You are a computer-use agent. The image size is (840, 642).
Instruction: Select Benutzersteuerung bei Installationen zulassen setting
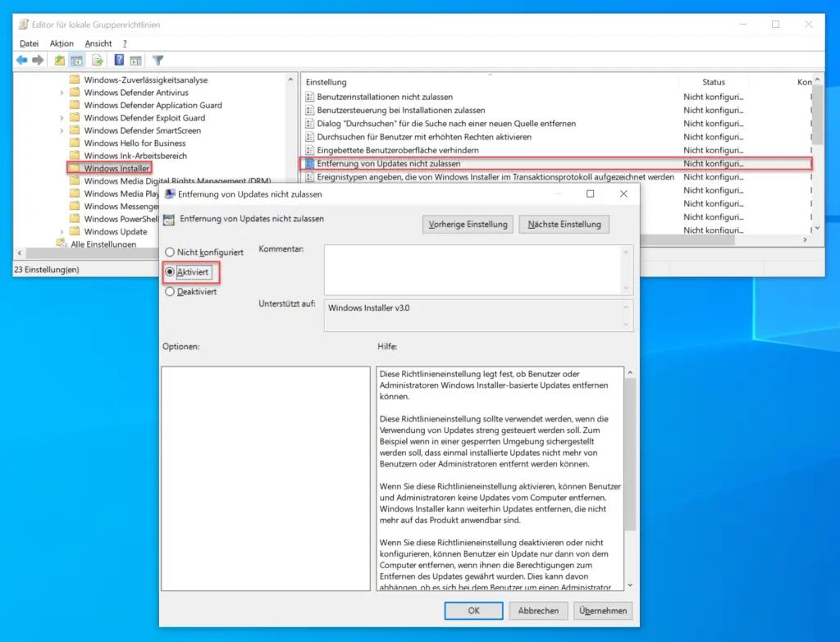[400, 111]
